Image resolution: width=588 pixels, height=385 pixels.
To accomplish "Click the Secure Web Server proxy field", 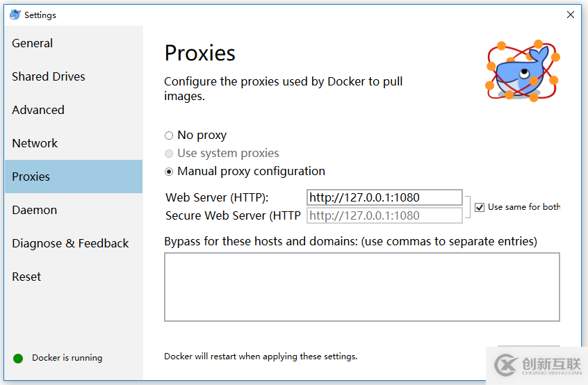I will pyautogui.click(x=384, y=215).
